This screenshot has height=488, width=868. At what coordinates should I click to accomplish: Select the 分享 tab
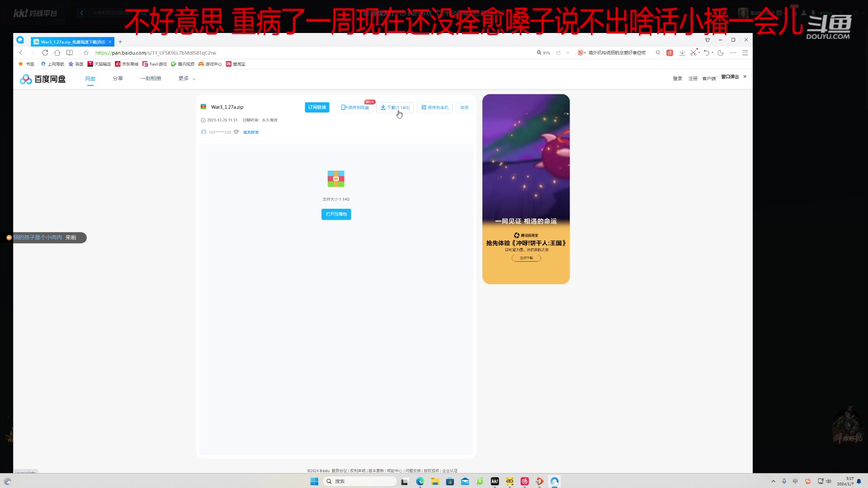pyautogui.click(x=118, y=79)
